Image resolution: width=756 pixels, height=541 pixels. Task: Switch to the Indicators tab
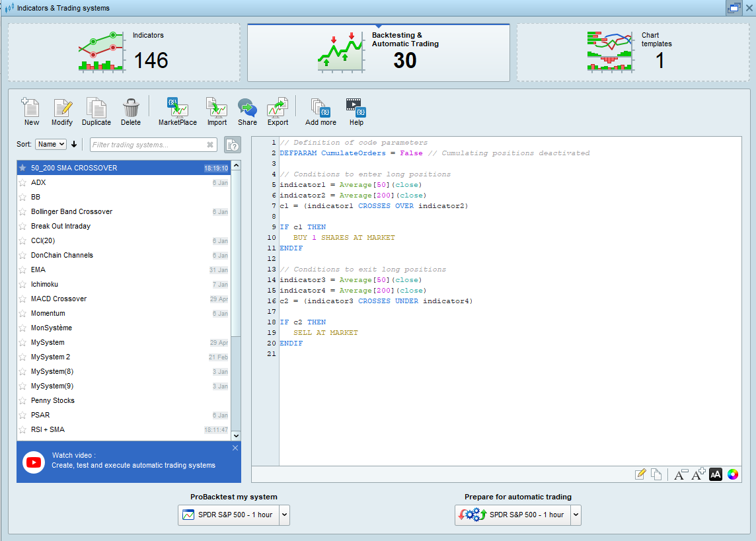pyautogui.click(x=124, y=52)
